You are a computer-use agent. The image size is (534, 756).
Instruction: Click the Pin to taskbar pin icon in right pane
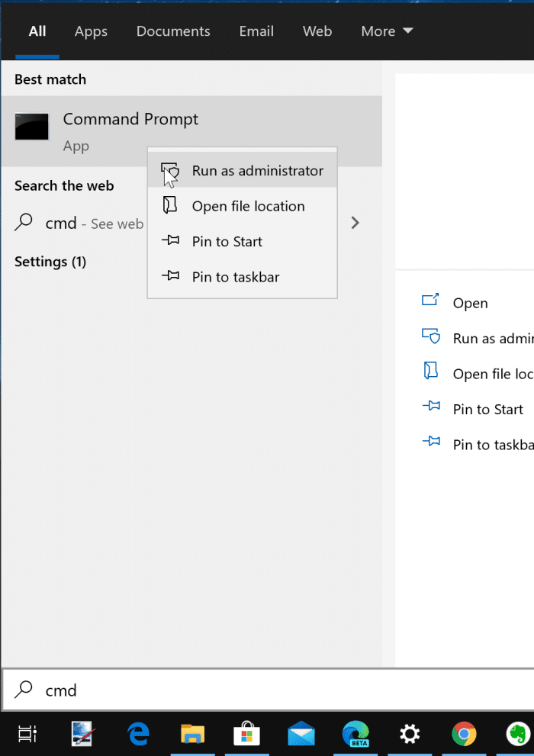pos(431,441)
